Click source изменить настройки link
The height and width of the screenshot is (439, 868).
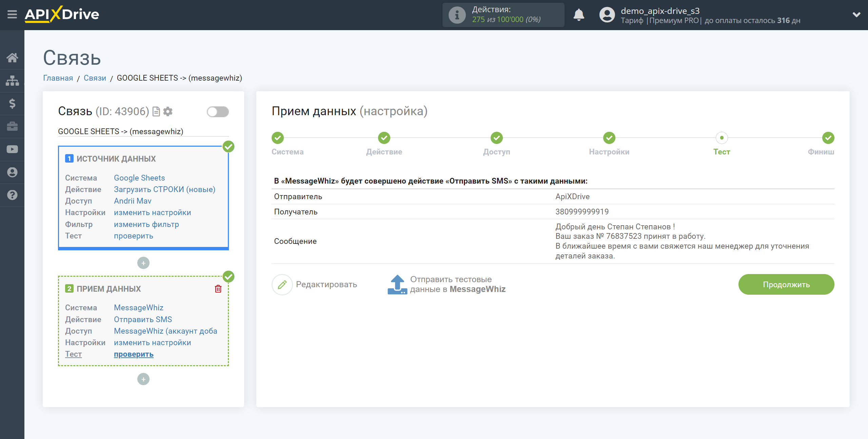(152, 212)
